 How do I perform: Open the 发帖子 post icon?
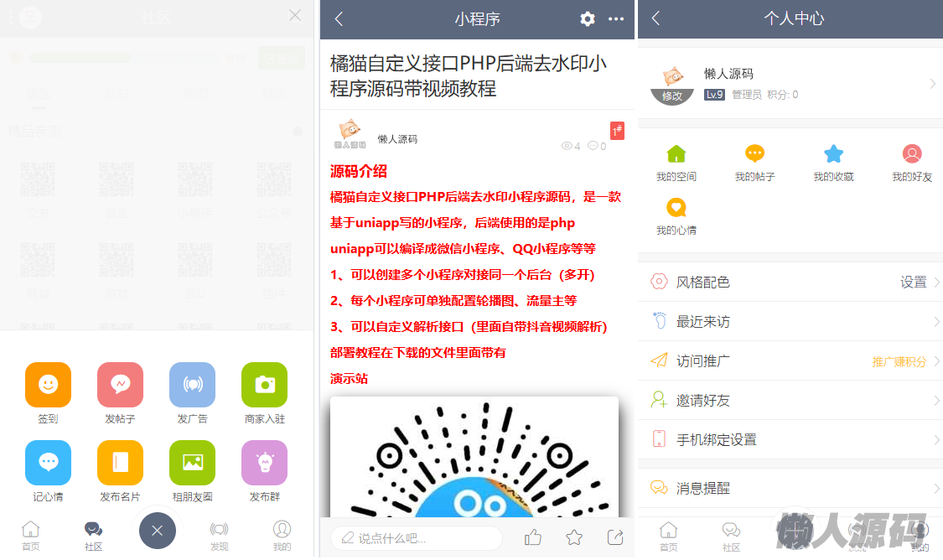(x=120, y=384)
